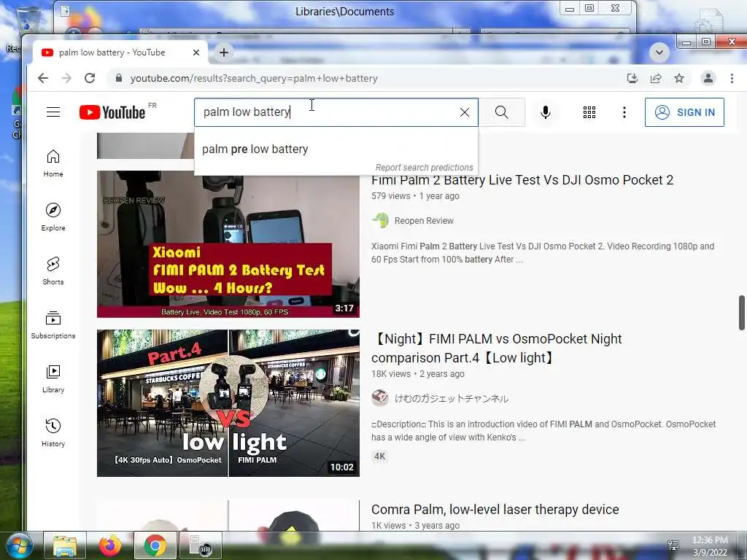
Task: Run search with magnifier button
Action: pyautogui.click(x=502, y=112)
